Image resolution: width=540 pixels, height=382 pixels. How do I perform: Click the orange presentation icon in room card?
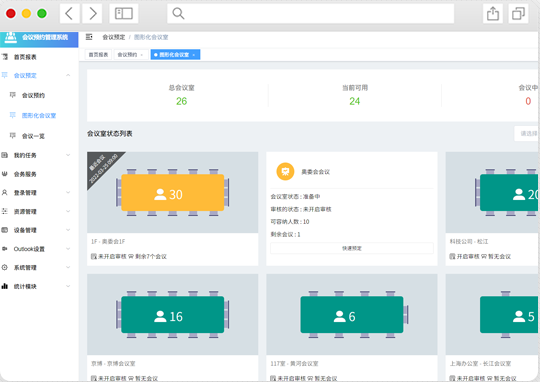(x=285, y=172)
